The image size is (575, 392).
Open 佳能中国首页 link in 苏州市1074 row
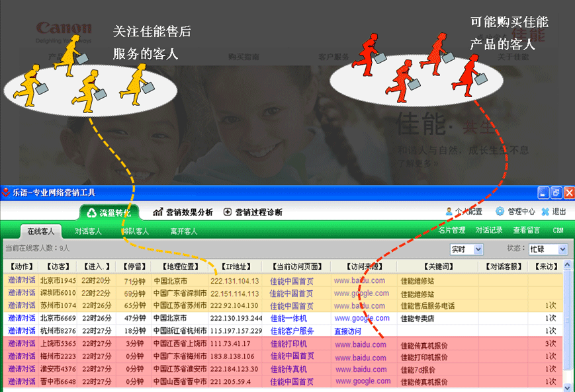tap(291, 306)
